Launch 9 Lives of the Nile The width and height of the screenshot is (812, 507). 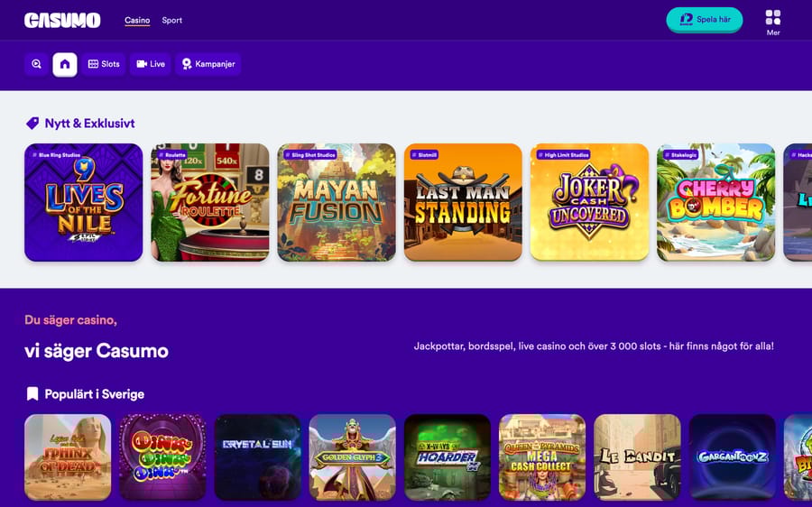(83, 202)
